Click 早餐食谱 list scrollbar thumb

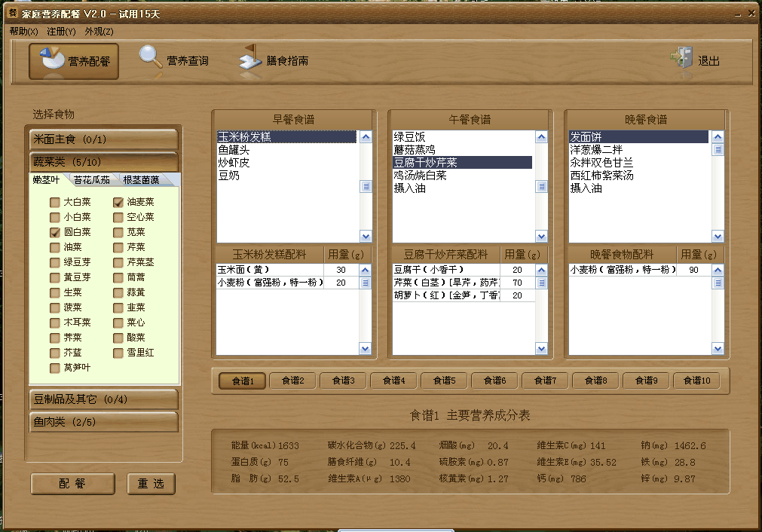point(366,187)
